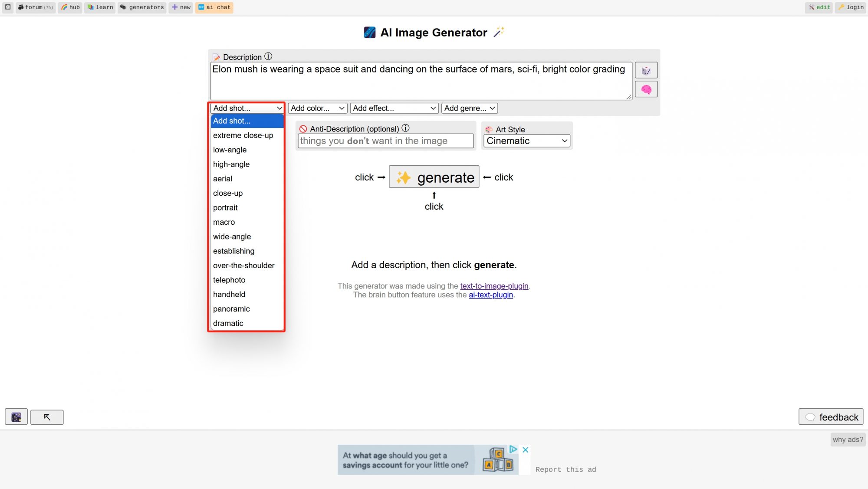This screenshot has width=868, height=489.
Task: Click the Anti-Description input field
Action: (x=385, y=141)
